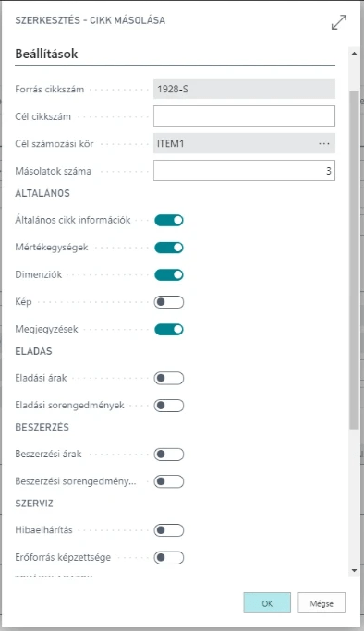Enable the Eladási árak switch
Viewport: 364px width, 631px height.
[169, 378]
